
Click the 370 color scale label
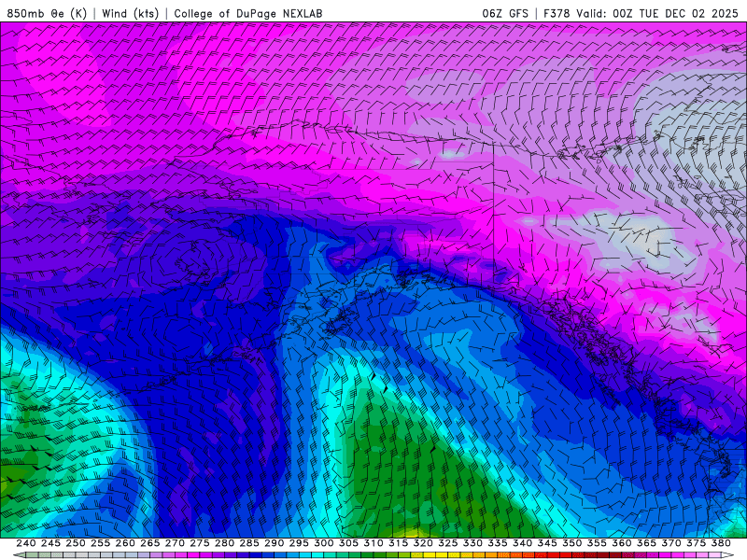(x=670, y=543)
